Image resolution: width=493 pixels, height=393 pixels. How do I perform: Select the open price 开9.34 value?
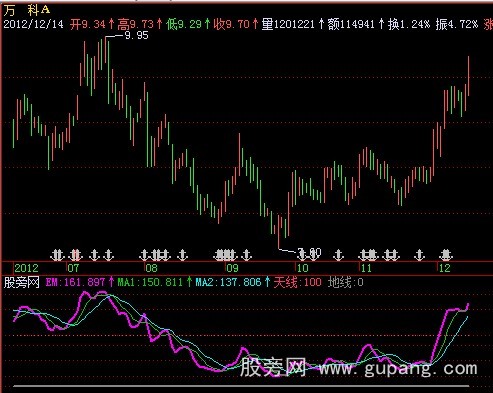[x=88, y=24]
